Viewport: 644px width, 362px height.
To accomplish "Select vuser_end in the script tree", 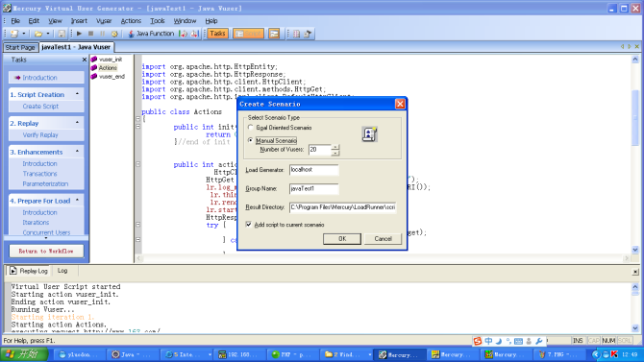I will (x=111, y=77).
